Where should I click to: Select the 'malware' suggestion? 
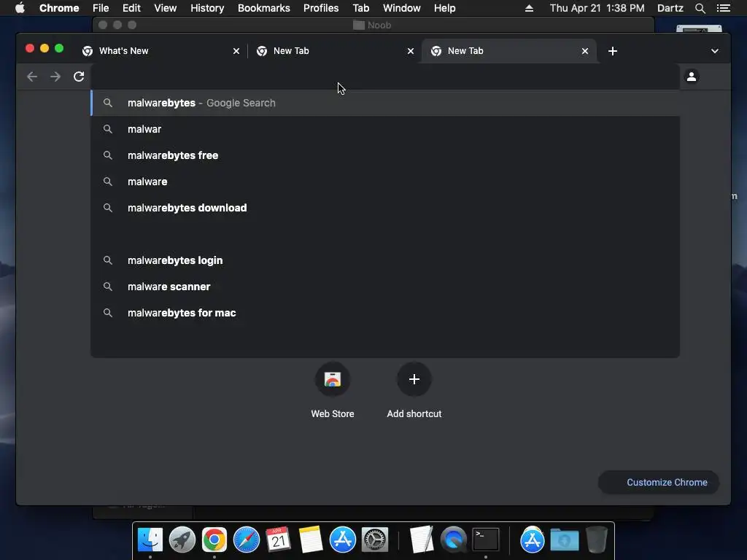385,182
